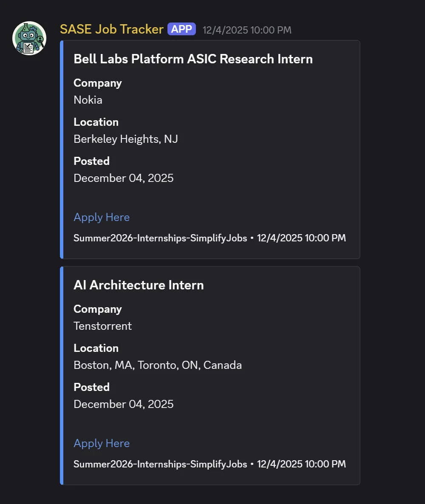Viewport: 425px width, 504px height.
Task: Click Apply Here in the Tenstorrent job posting
Action: tap(102, 443)
